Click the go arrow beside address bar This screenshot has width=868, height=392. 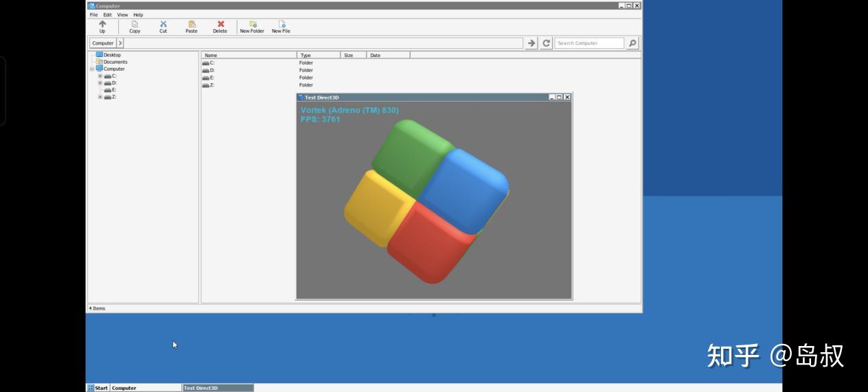(532, 43)
